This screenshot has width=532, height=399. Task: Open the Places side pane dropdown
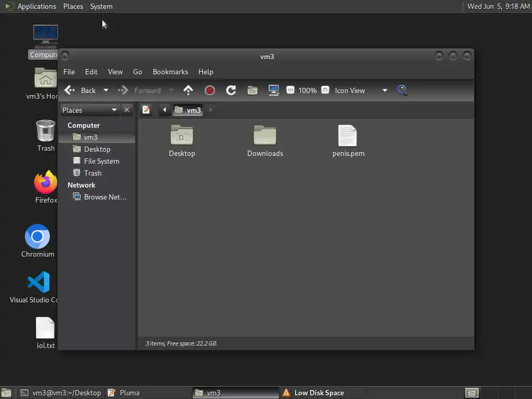pos(89,110)
